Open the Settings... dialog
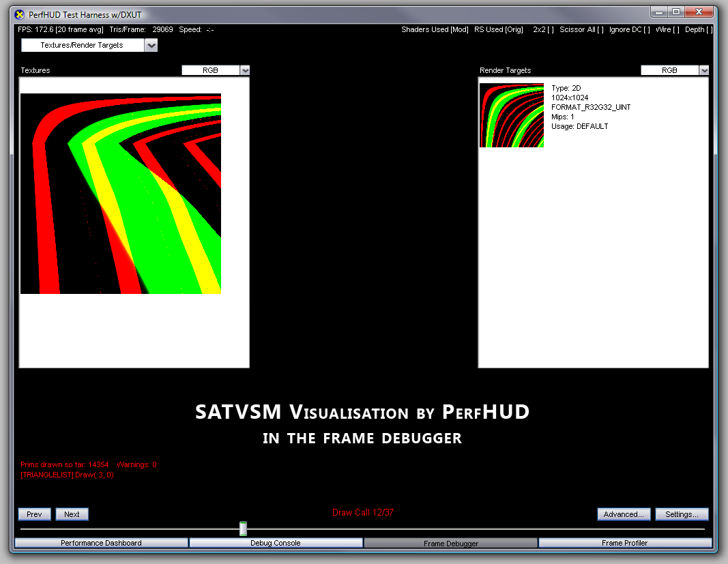The width and height of the screenshot is (728, 564). pyautogui.click(x=682, y=514)
